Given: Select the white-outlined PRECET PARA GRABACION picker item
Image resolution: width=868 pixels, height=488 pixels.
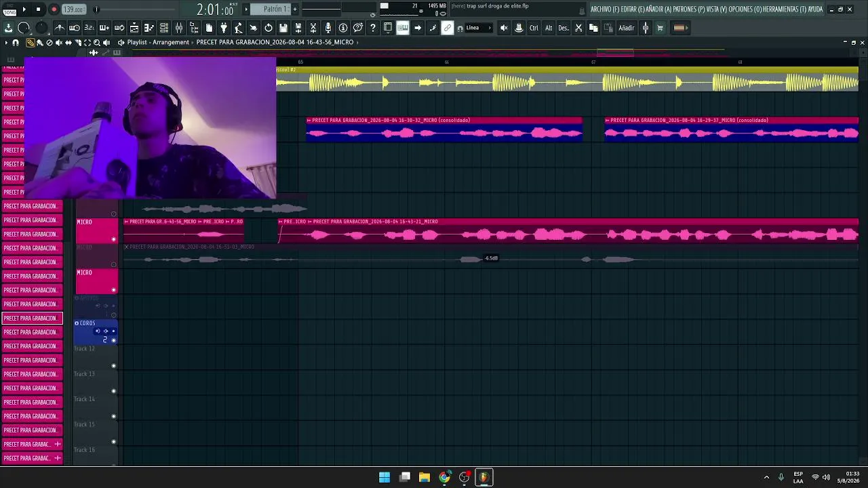Looking at the screenshot, I should (x=32, y=318).
